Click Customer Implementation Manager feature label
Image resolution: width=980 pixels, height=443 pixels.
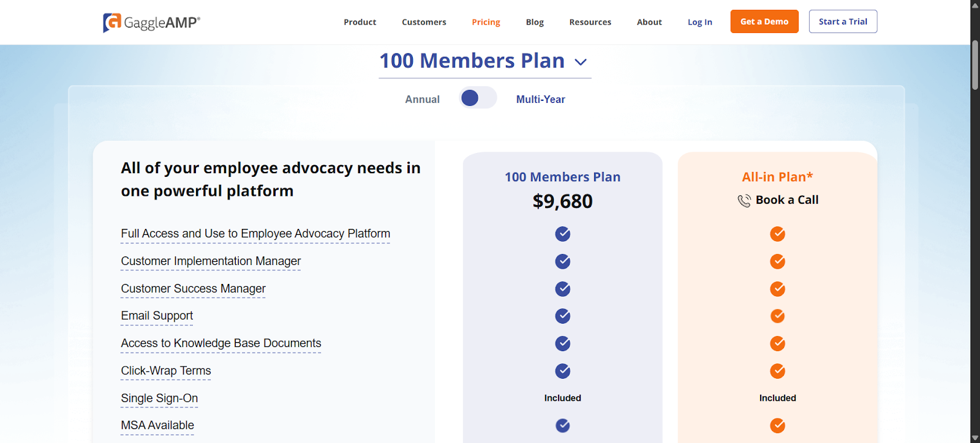(x=211, y=261)
